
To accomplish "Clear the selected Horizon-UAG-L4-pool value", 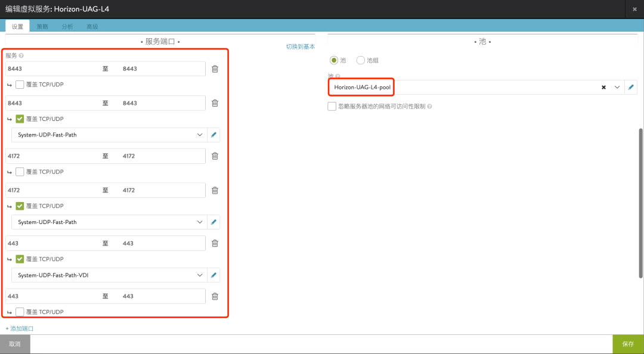I will [x=603, y=88].
